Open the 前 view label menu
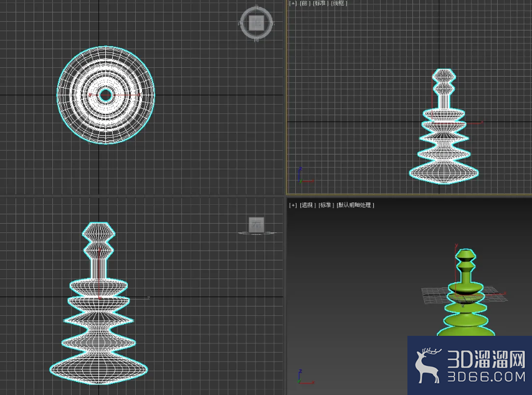This screenshot has height=395, width=532. pos(305,3)
